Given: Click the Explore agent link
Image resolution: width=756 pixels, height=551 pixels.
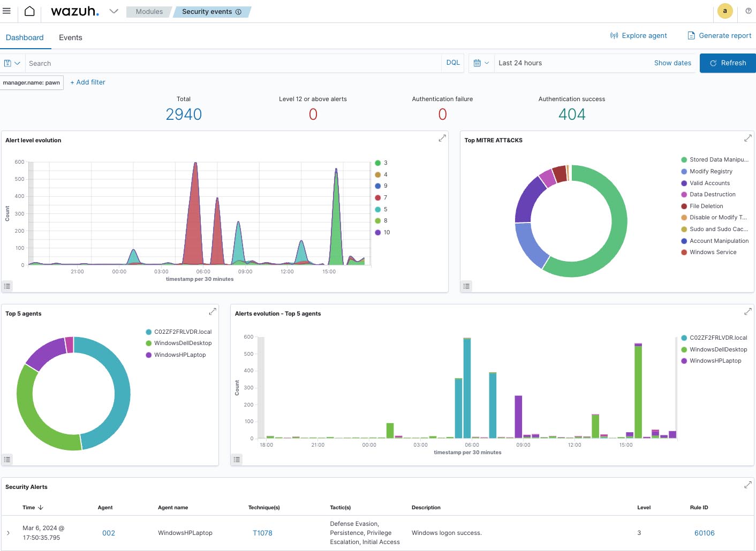Looking at the screenshot, I should click(638, 35).
